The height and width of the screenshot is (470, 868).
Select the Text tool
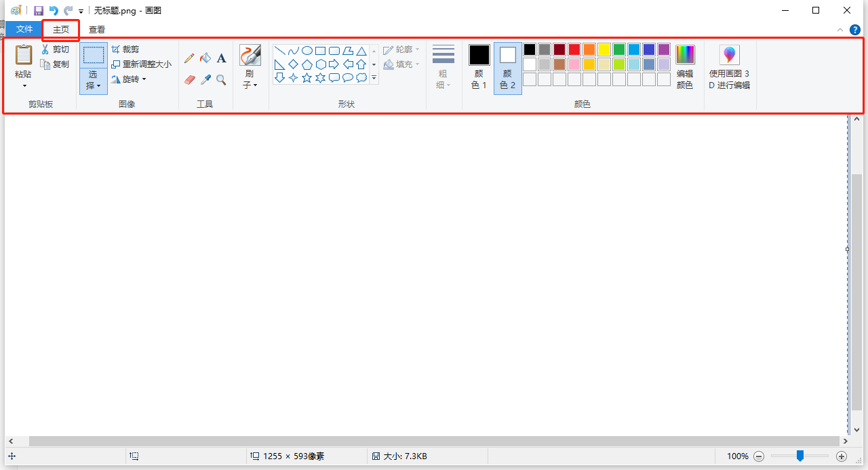coord(221,59)
